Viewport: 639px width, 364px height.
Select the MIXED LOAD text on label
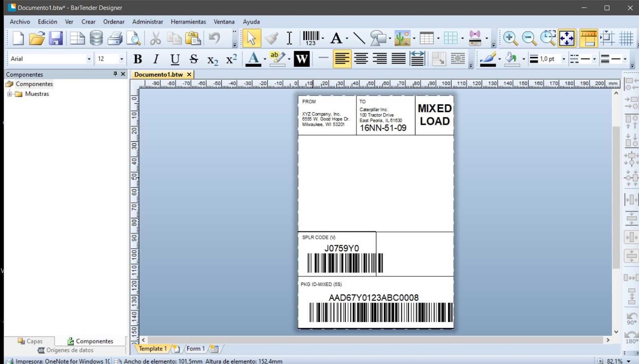[x=435, y=115]
